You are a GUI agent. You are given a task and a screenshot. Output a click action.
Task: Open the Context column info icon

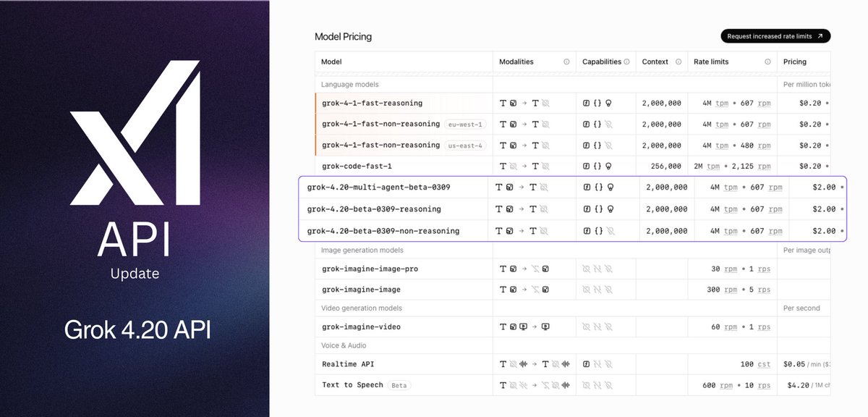pyautogui.click(x=678, y=62)
